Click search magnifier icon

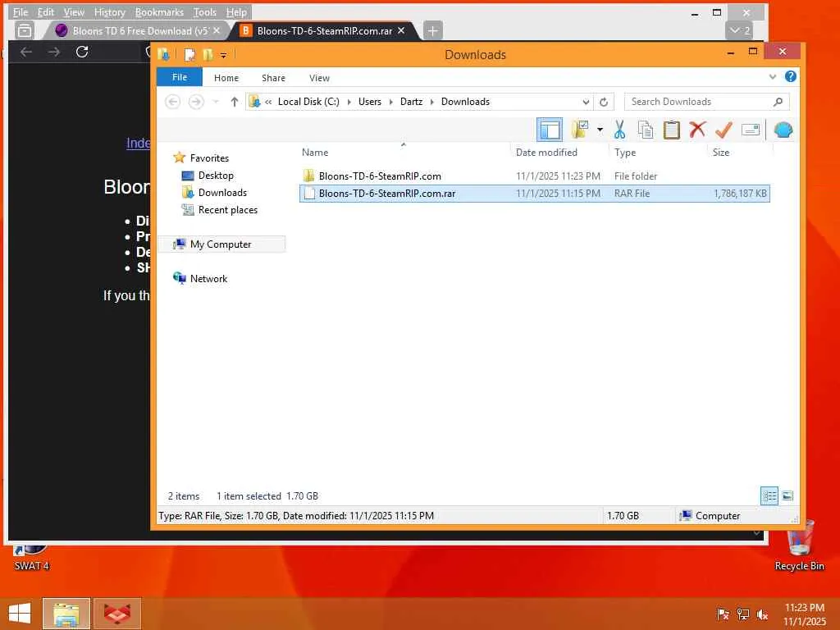pos(778,102)
